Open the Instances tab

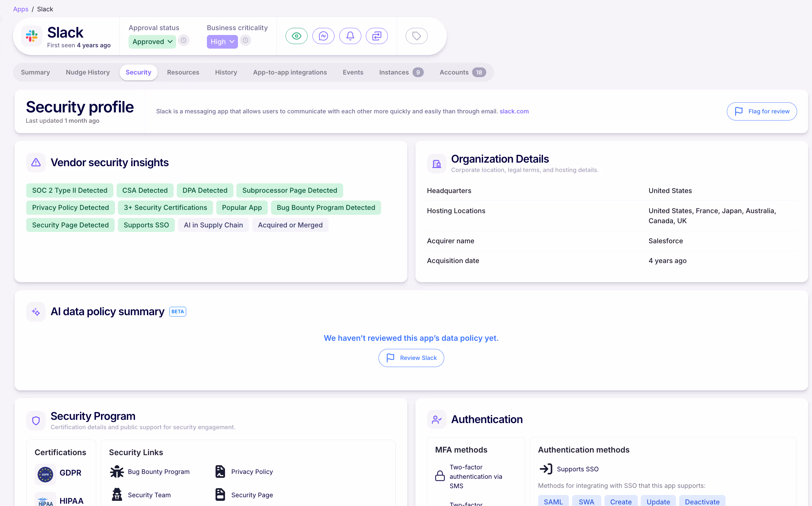pos(401,72)
